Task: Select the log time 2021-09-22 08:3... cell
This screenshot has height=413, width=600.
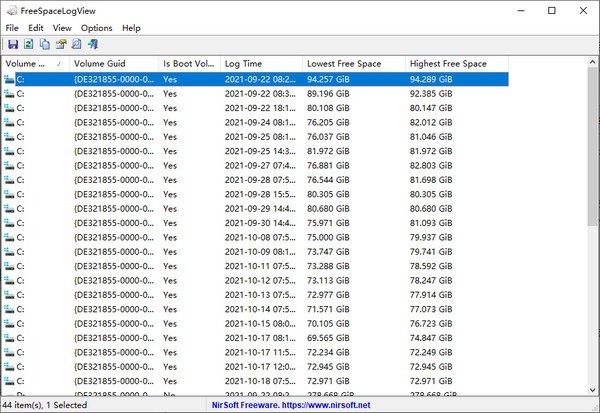Action: tap(260, 94)
